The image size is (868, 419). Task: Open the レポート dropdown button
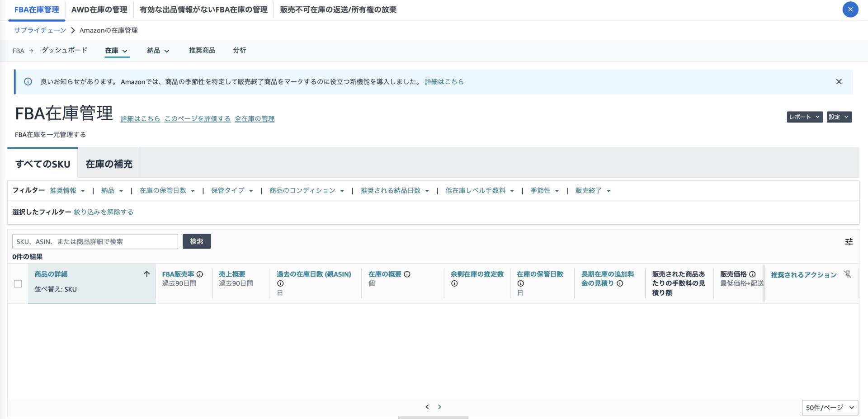[804, 117]
